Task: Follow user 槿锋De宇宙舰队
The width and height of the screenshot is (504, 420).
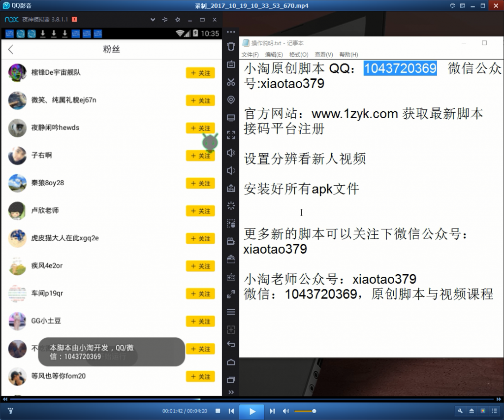Action: (200, 73)
